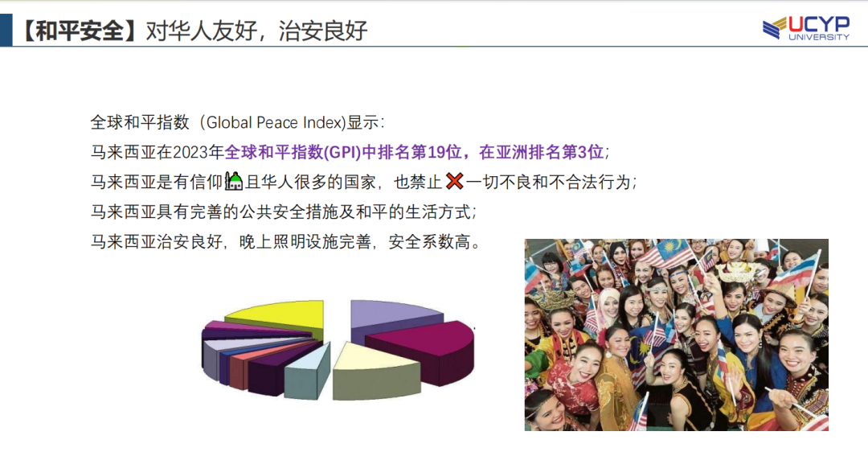The image size is (868, 452).
Task: Click the text 马来西亚在2023年
Action: pyautogui.click(x=158, y=152)
